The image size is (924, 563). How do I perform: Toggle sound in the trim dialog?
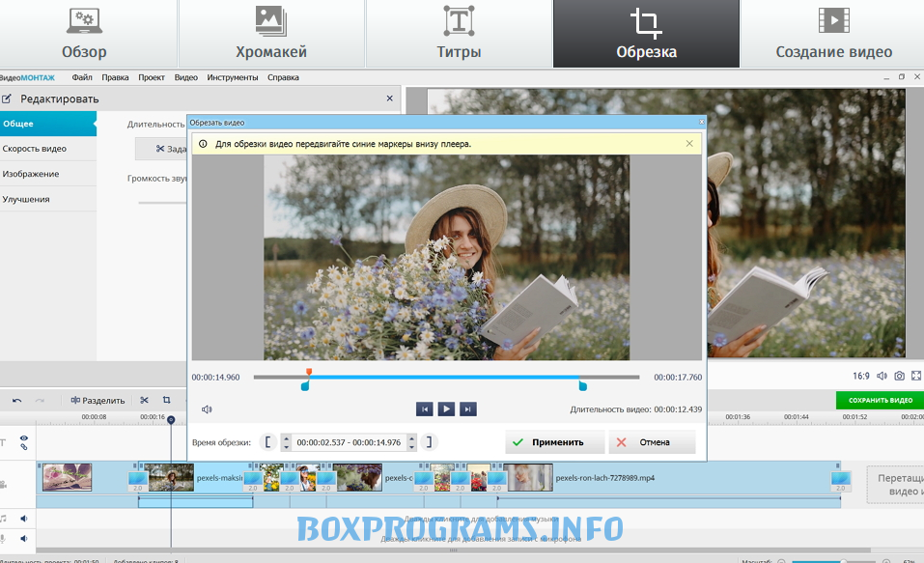[207, 409]
